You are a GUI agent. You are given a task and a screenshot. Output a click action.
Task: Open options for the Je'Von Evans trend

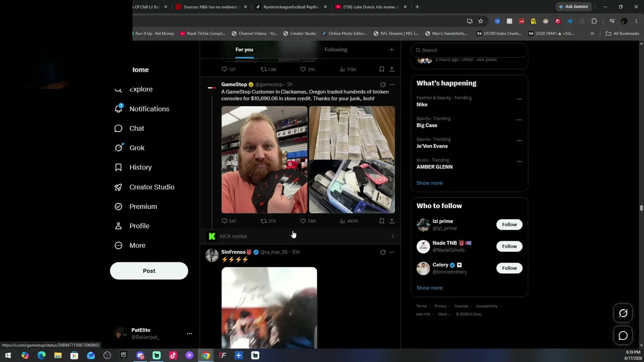tap(519, 141)
